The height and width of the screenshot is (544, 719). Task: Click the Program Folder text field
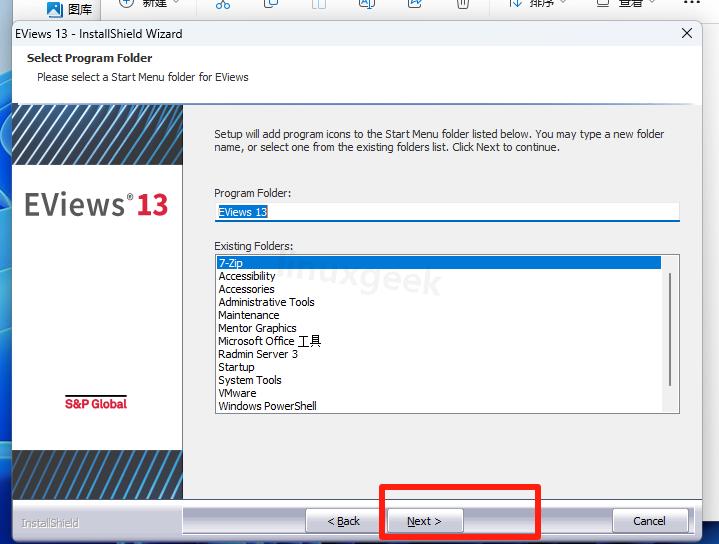coord(446,212)
